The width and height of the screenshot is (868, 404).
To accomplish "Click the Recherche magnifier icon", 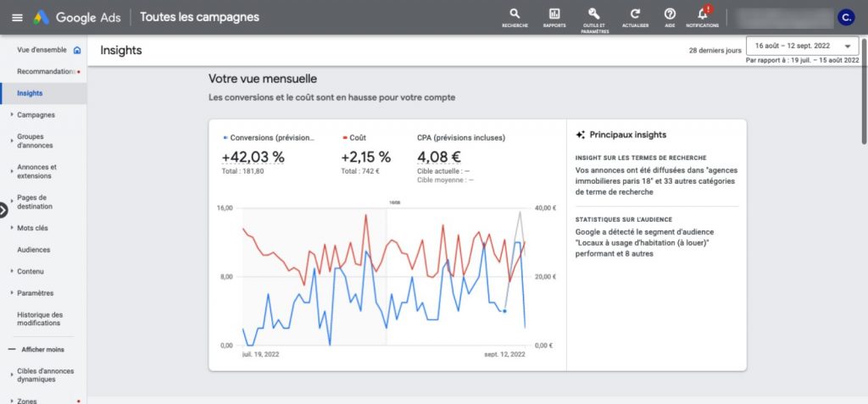I will click(515, 14).
